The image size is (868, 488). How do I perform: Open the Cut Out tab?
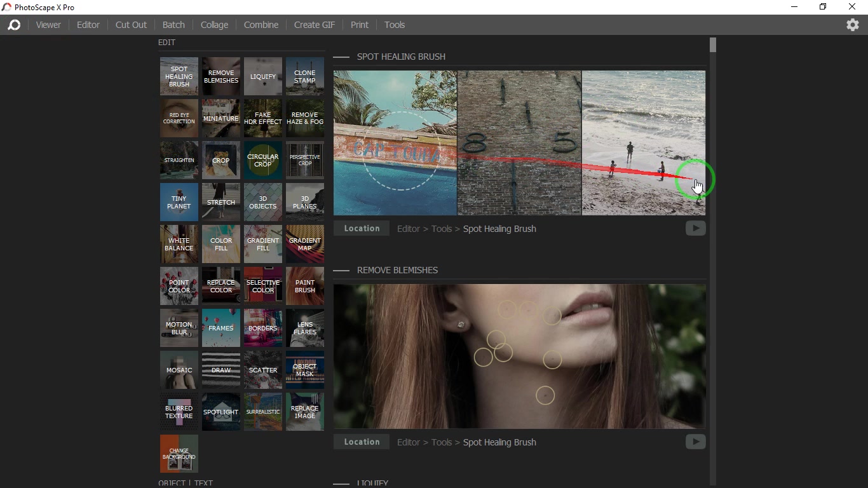click(131, 25)
